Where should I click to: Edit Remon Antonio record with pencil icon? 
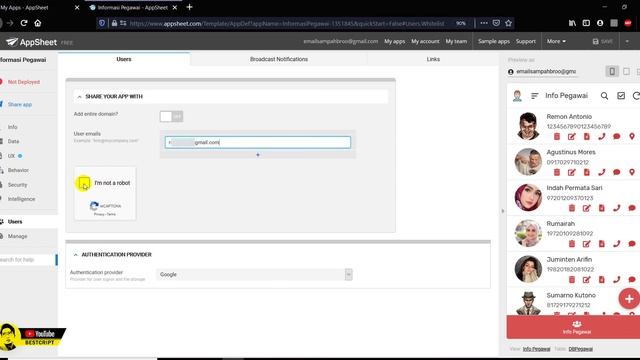pos(571,136)
